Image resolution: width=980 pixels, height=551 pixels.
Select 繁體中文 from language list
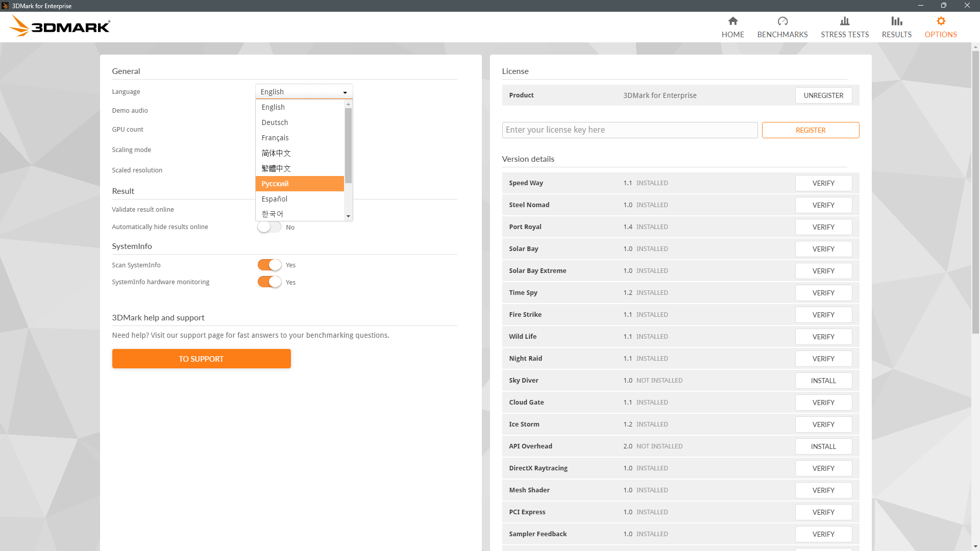[300, 168]
